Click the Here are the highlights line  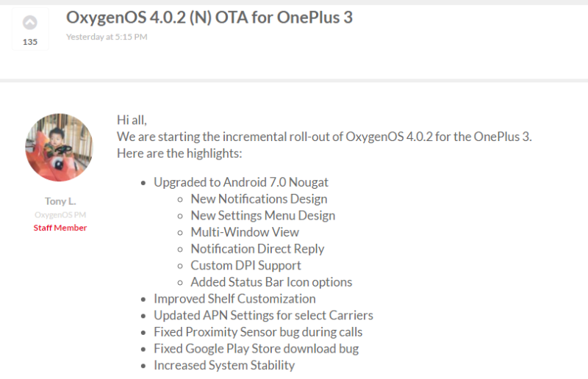179,154
